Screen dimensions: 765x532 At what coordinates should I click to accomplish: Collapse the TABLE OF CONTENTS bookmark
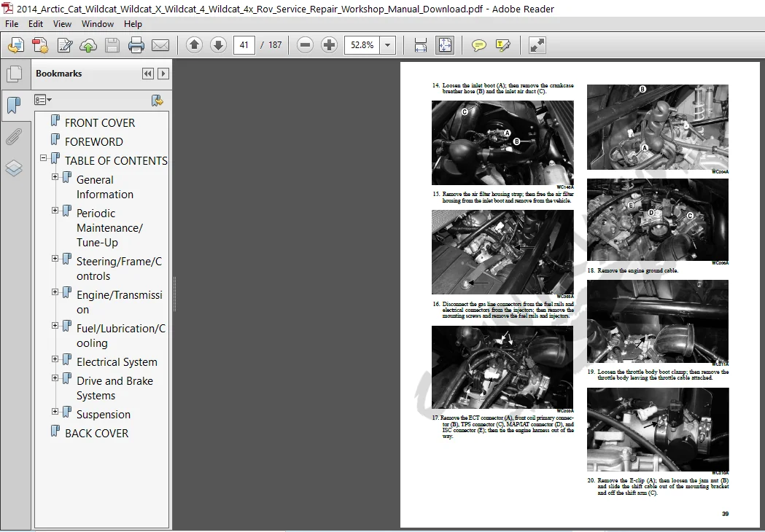coord(44,158)
